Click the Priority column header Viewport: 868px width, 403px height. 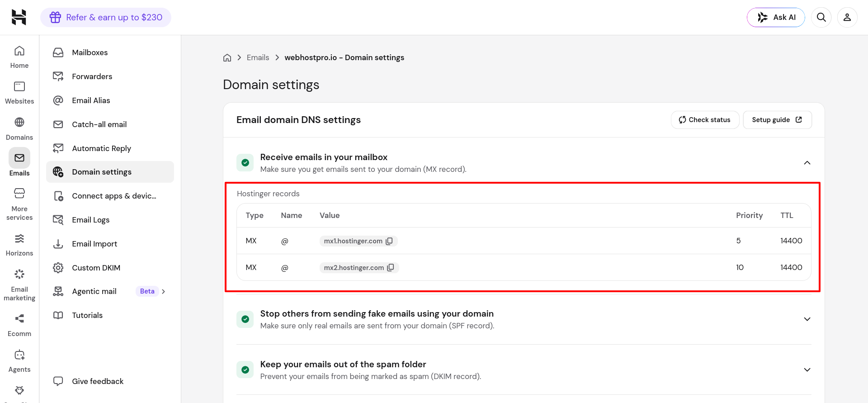click(749, 215)
